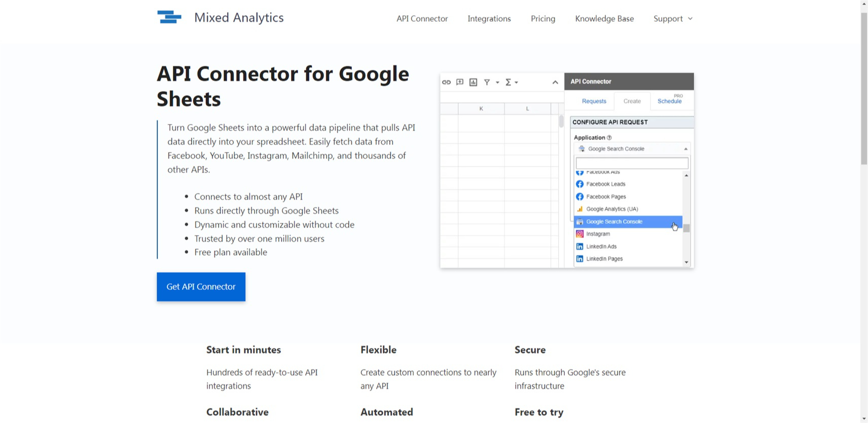Click the filter funnel icon
Screen dimensions: 868x423
point(487,82)
